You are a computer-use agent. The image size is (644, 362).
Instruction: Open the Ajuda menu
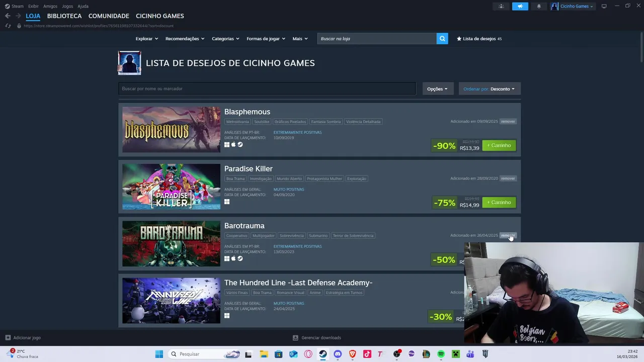83,6
